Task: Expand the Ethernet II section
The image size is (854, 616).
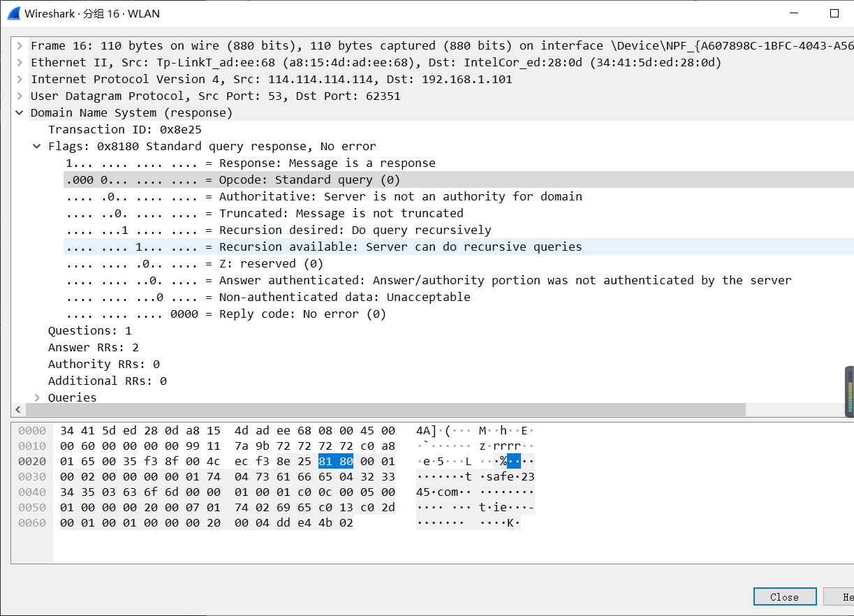Action: 20,63
